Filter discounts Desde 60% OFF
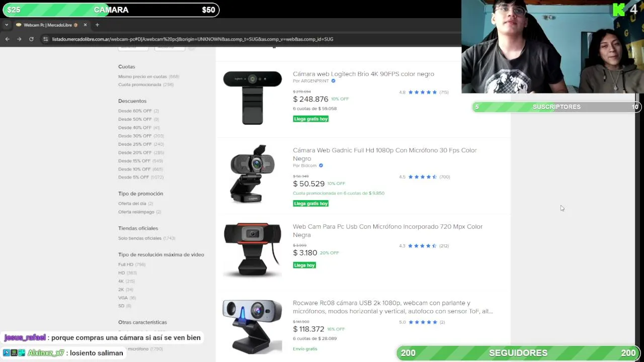 pos(138,111)
